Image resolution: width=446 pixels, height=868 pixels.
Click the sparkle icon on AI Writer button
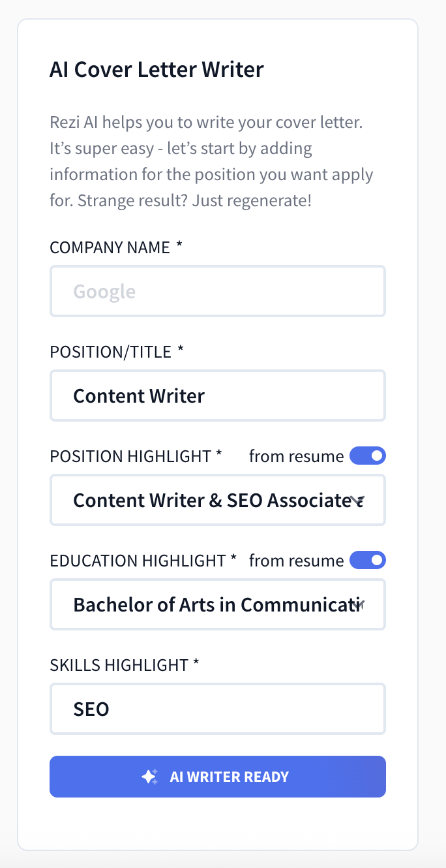(x=149, y=776)
